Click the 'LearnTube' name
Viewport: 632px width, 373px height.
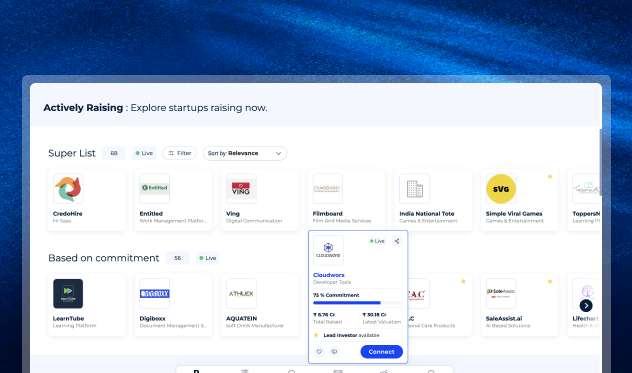[x=69, y=319]
